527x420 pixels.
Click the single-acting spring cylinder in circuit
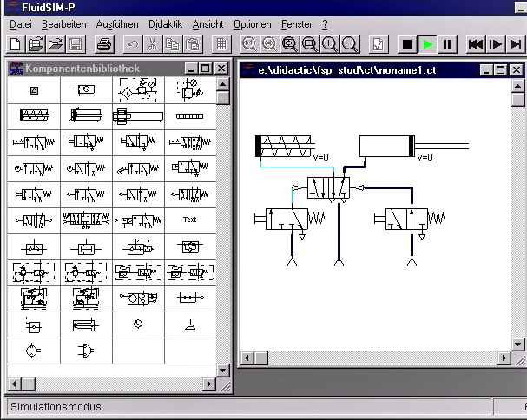pyautogui.click(x=285, y=147)
